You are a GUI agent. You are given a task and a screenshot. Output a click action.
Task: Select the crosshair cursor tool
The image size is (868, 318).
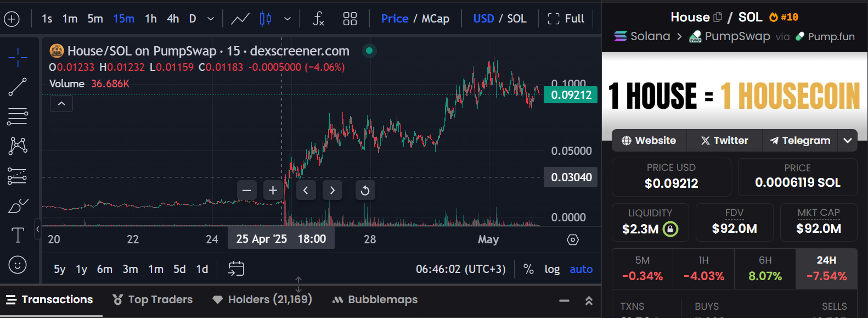[x=18, y=57]
